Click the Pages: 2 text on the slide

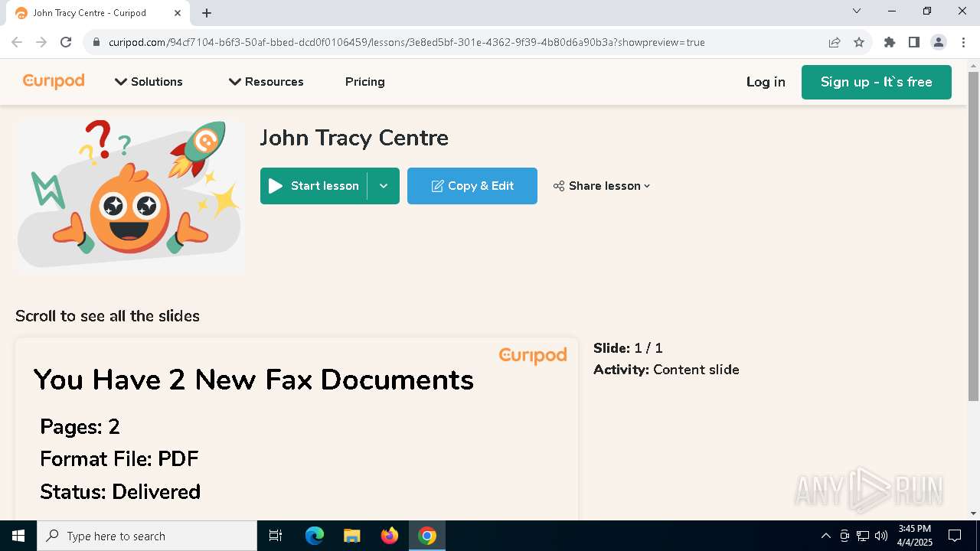click(x=80, y=426)
